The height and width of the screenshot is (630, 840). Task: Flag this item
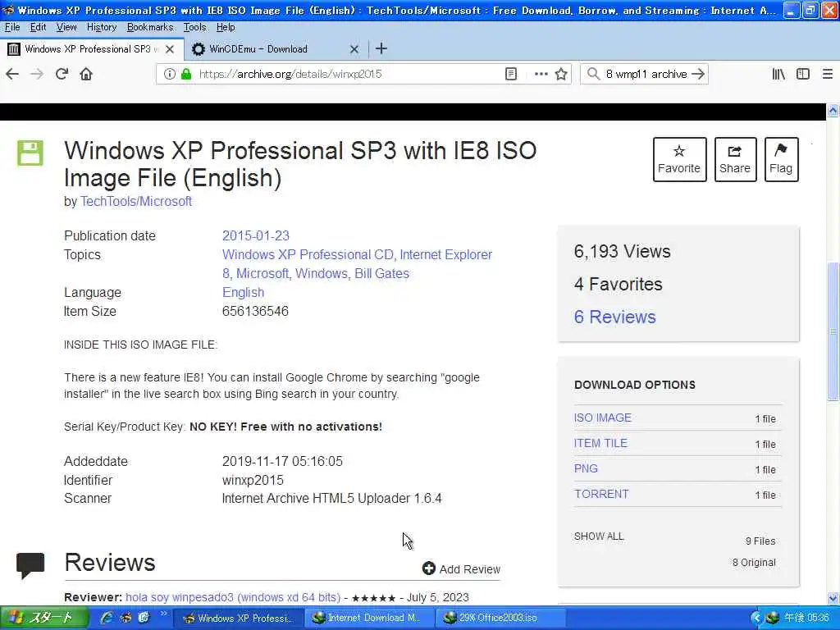[x=781, y=160]
